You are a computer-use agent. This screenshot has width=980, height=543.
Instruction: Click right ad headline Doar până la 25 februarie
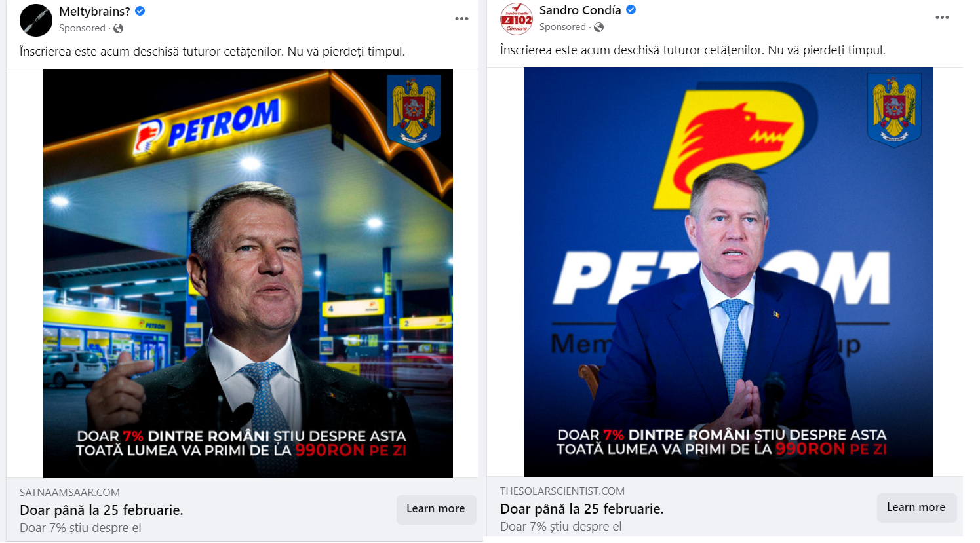(582, 509)
